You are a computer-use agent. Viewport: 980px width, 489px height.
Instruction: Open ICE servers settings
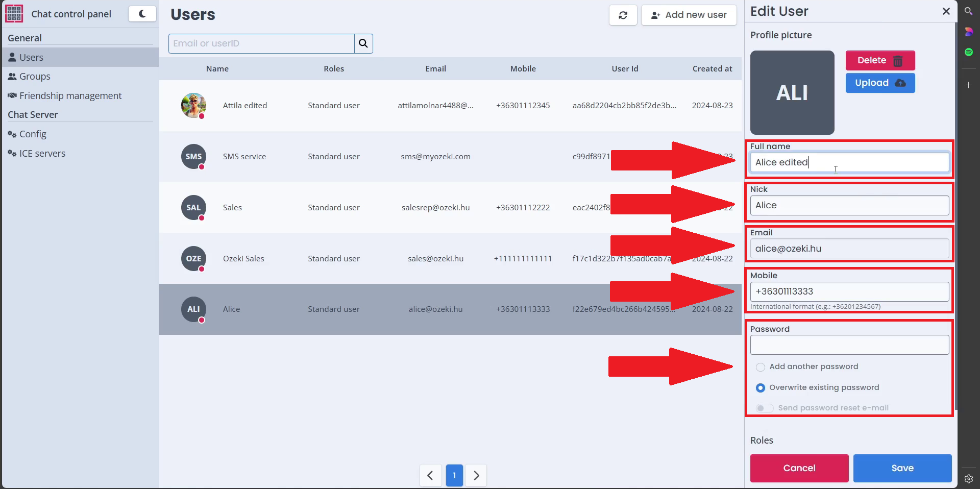42,154
